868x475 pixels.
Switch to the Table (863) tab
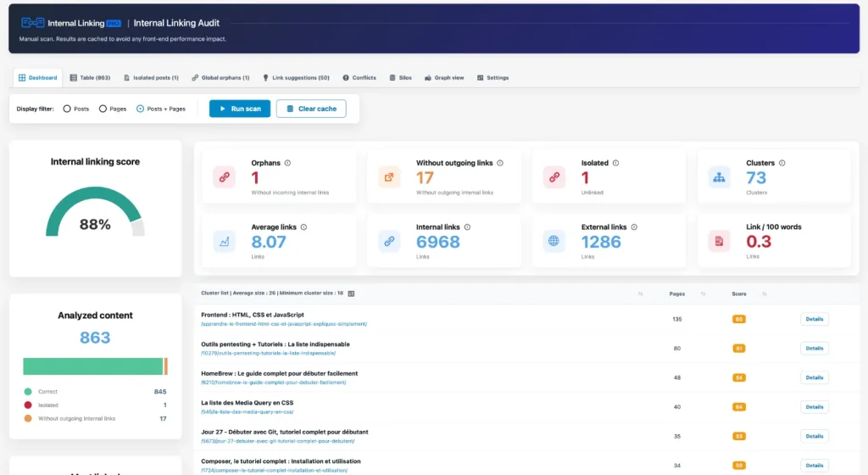(90, 77)
